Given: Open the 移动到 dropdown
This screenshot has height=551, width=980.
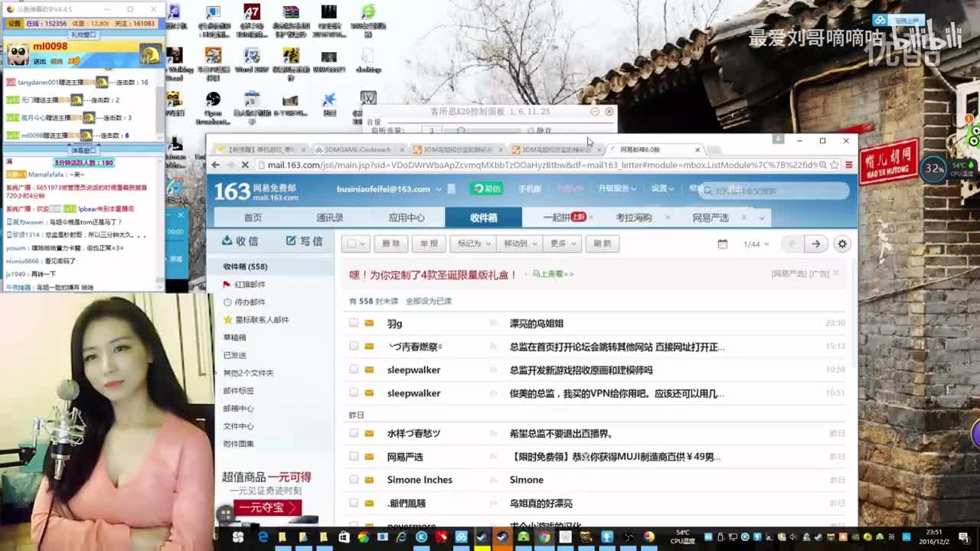Looking at the screenshot, I should click(x=519, y=243).
